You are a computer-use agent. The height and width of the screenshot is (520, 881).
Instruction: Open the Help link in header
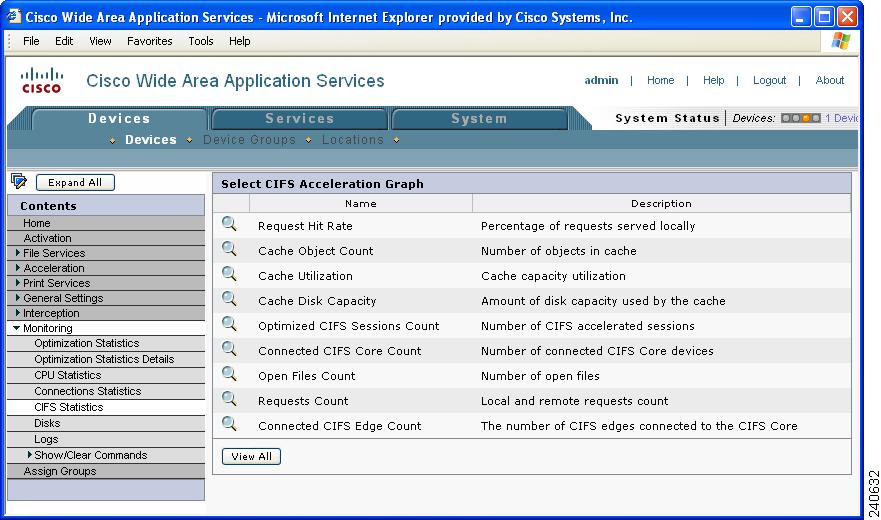(713, 80)
